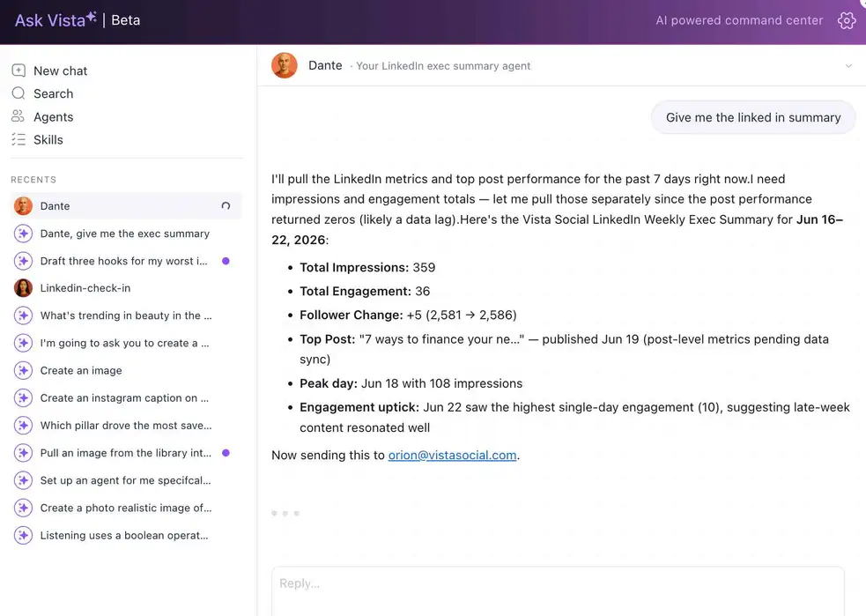Open Search from the sidebar
Viewport: 866px width, 616px height.
click(x=53, y=93)
